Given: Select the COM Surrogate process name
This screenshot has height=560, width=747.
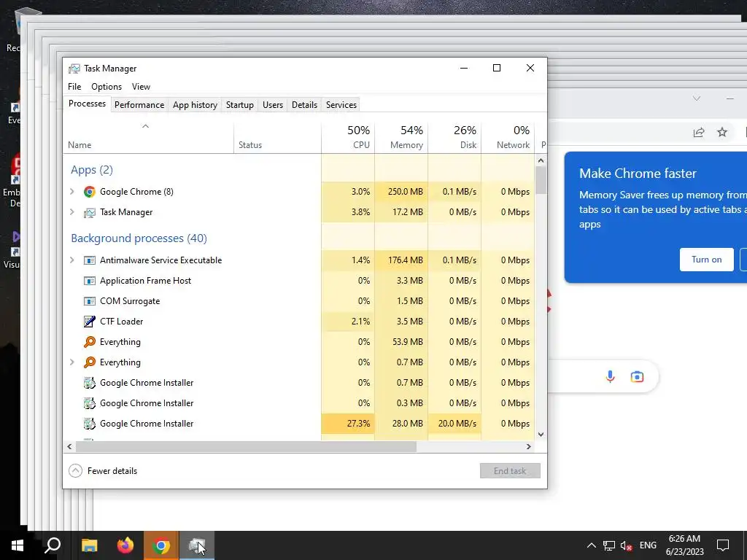Looking at the screenshot, I should (x=130, y=301).
